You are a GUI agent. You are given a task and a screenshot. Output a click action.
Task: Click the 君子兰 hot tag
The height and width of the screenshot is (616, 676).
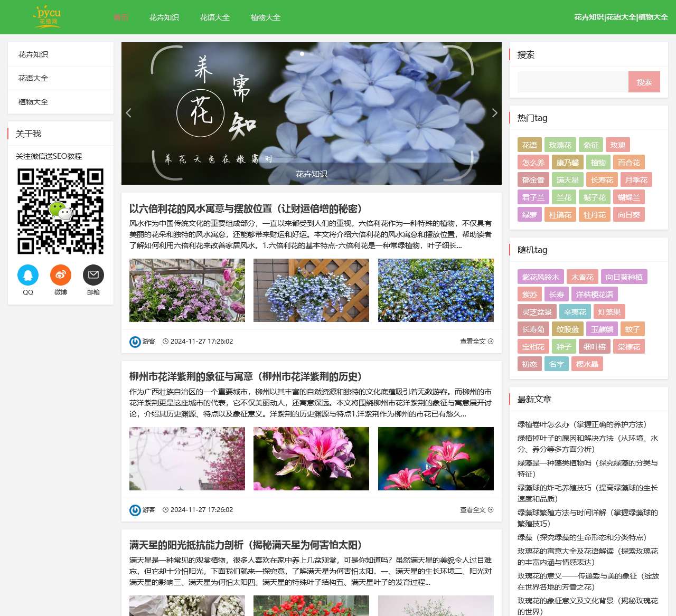click(x=533, y=197)
